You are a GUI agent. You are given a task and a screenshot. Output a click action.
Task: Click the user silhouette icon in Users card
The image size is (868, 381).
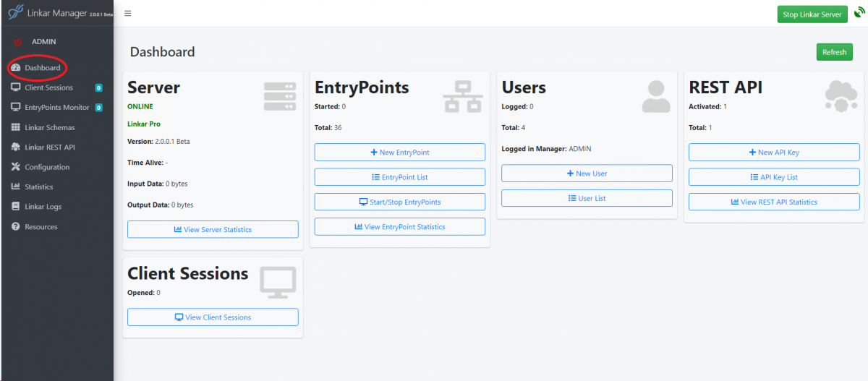[x=656, y=96]
